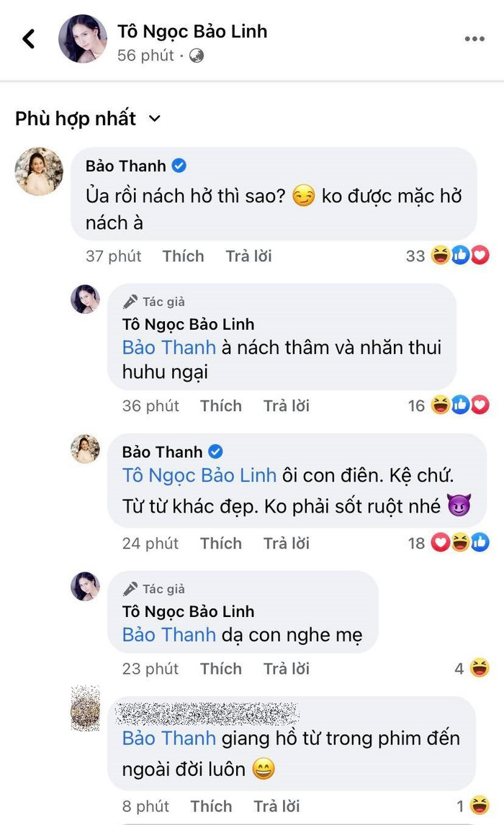Expand the reaction count showing 18
Screen dimensions: 504x825
coord(417,542)
